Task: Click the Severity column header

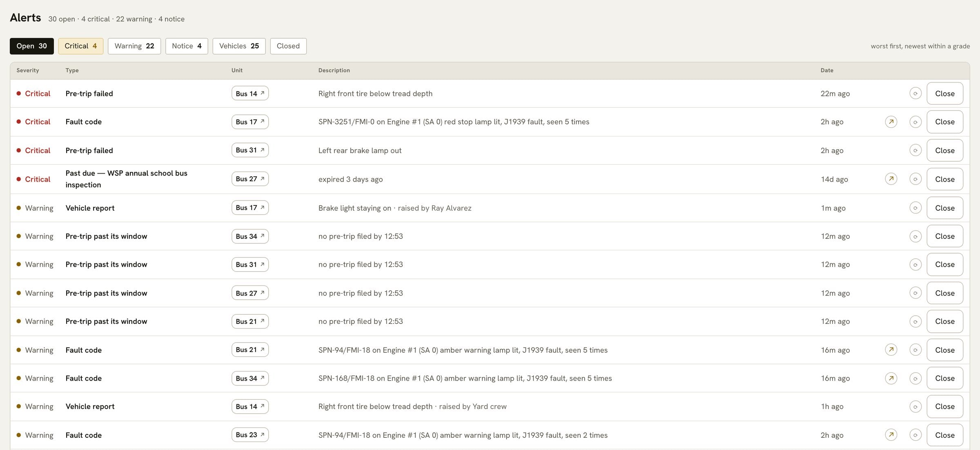Action: point(28,70)
